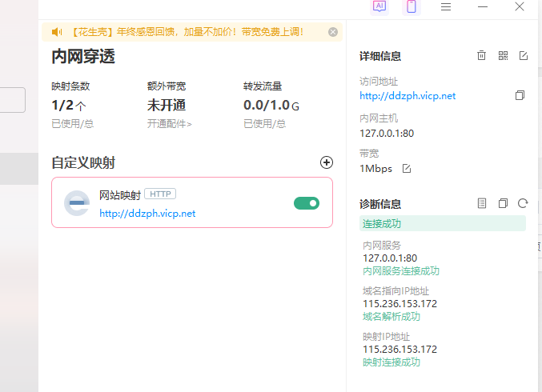Viewport: 542px width, 392px height.
Task: Select the 网站映射 mapping icon
Action: (x=77, y=203)
